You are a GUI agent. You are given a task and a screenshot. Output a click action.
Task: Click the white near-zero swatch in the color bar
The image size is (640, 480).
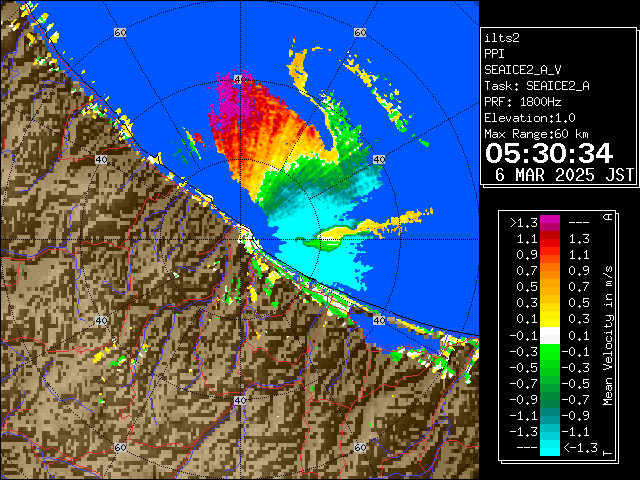point(550,336)
